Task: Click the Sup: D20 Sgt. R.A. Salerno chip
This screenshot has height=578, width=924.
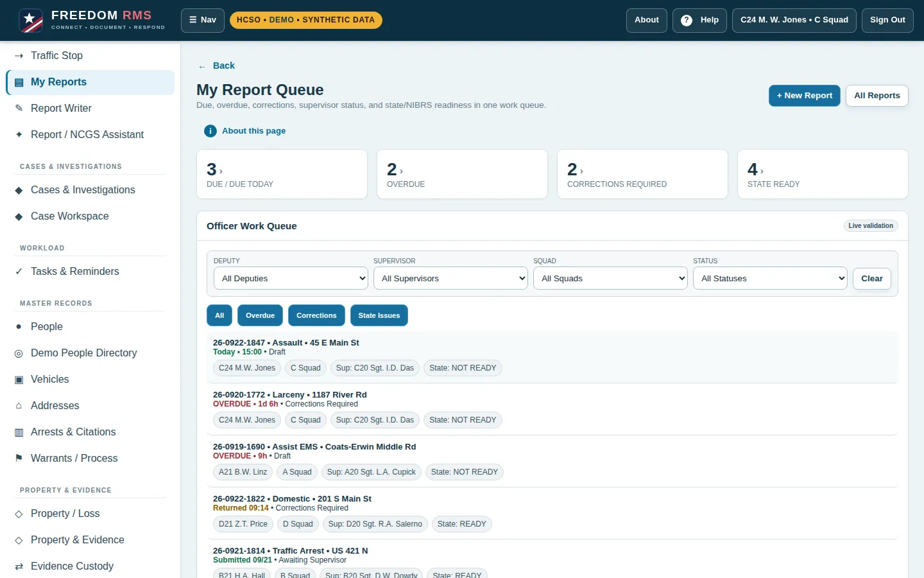Action: coord(375,524)
